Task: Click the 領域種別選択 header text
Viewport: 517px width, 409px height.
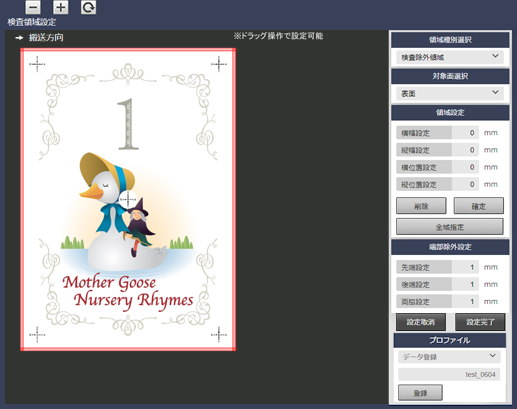Action: (450, 40)
